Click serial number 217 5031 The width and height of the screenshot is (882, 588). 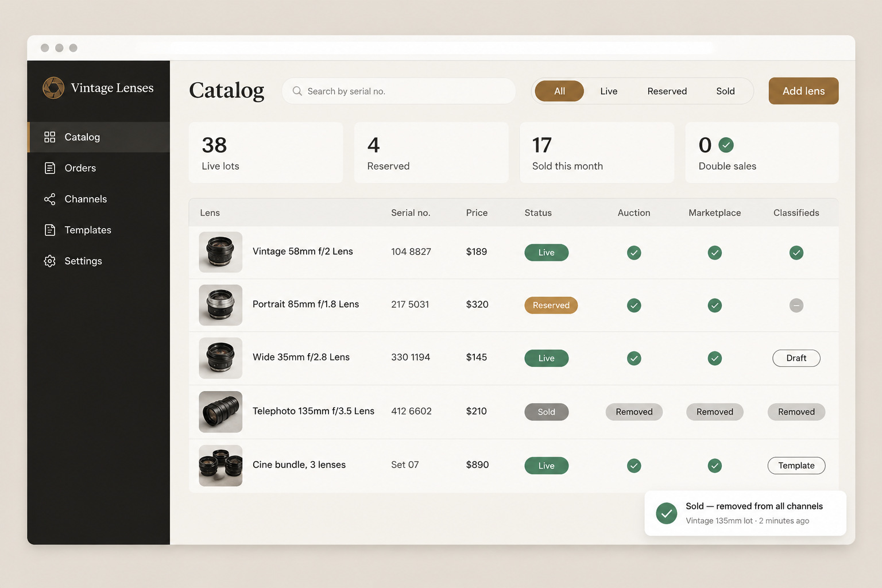410,304
